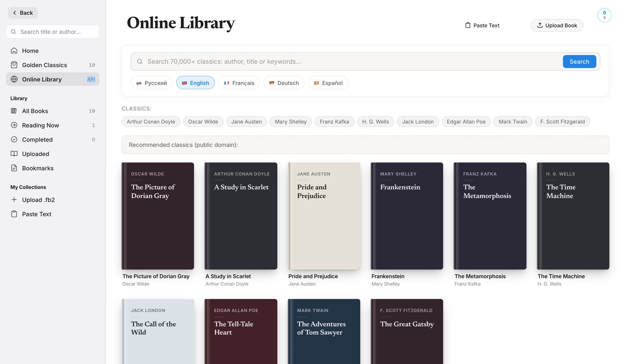The width and height of the screenshot is (625, 364).
Task: Open Uploaded books
Action: 53,154
